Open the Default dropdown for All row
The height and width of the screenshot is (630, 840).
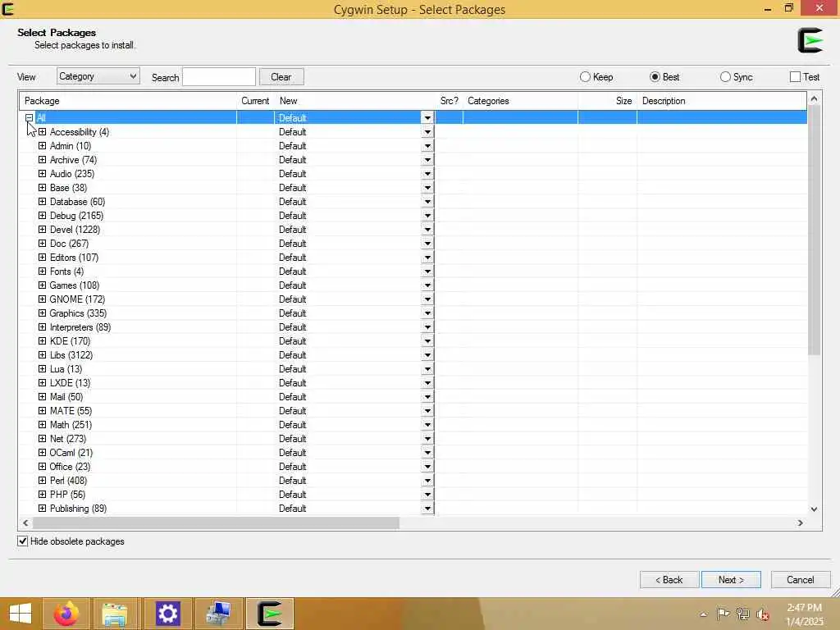pos(427,118)
